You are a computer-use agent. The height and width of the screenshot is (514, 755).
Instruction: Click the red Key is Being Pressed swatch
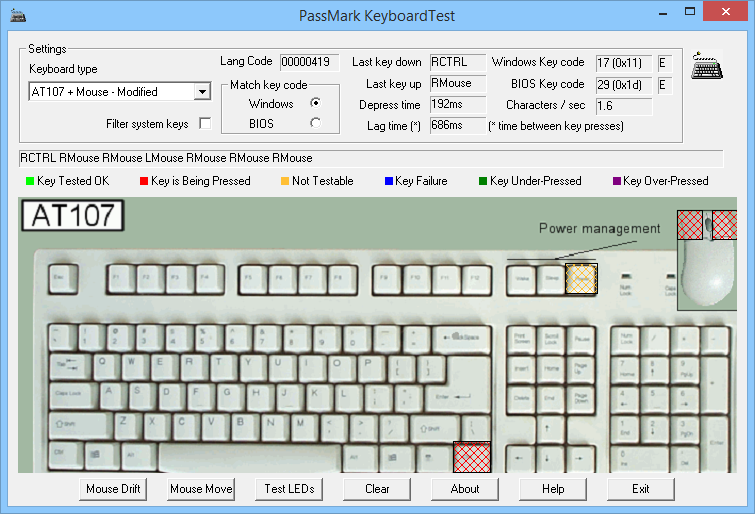point(143,181)
